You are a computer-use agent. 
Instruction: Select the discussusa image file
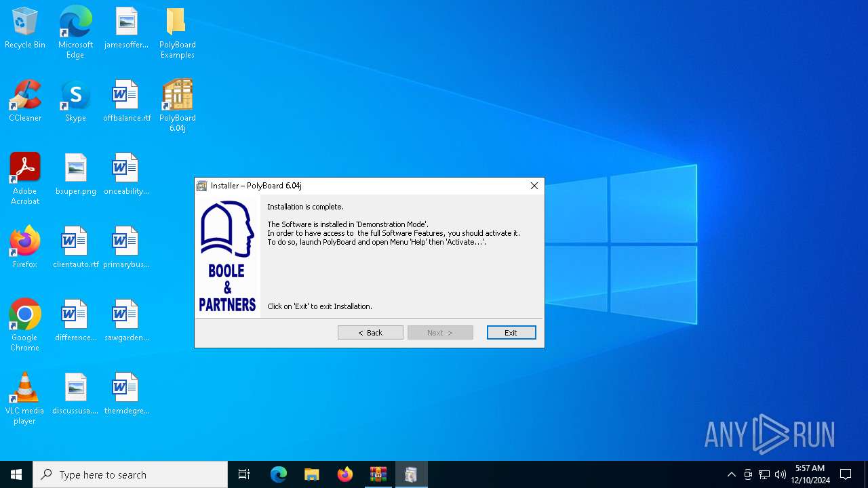click(75, 394)
